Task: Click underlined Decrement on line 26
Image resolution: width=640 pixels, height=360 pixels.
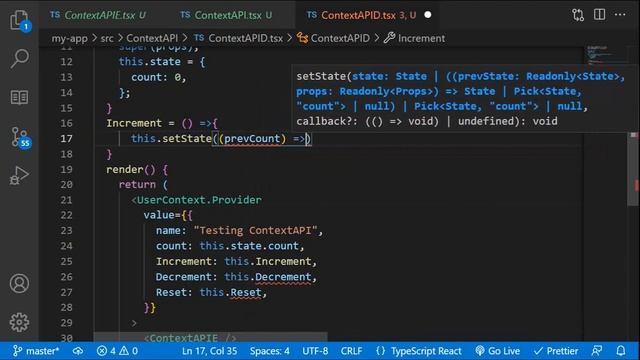Action: pyautogui.click(x=283, y=277)
